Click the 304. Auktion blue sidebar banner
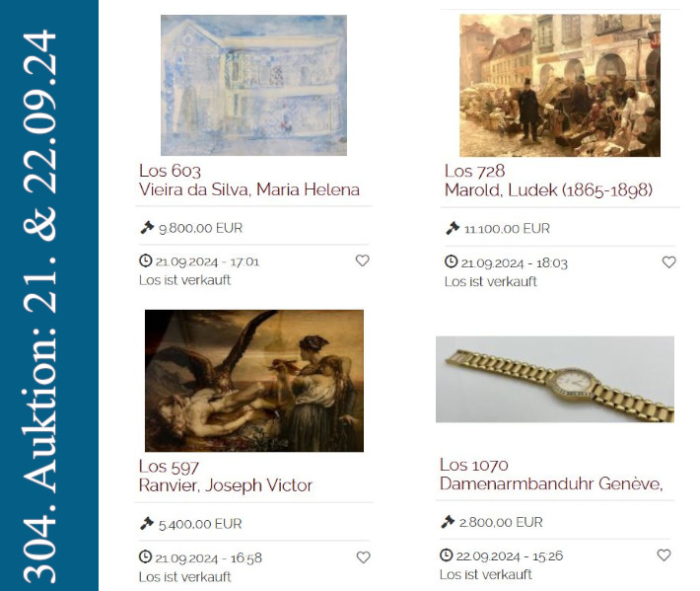Viewport: 700px width, 591px height. 49,295
